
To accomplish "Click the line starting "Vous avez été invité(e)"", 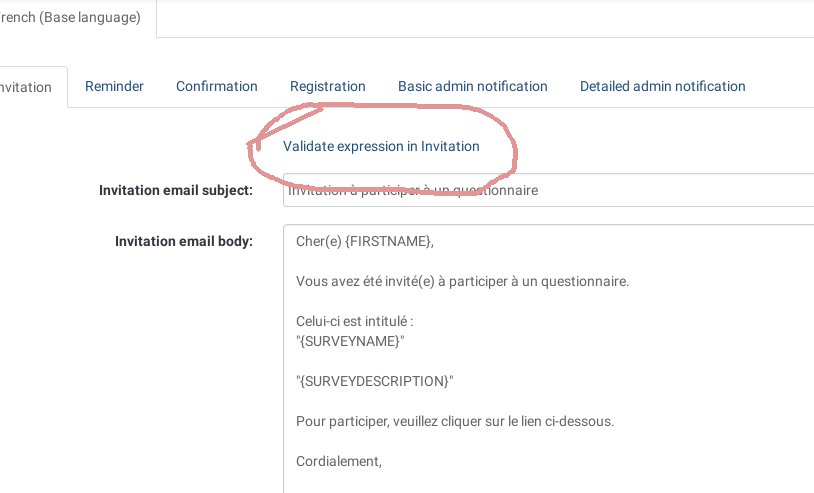I will click(x=462, y=281).
